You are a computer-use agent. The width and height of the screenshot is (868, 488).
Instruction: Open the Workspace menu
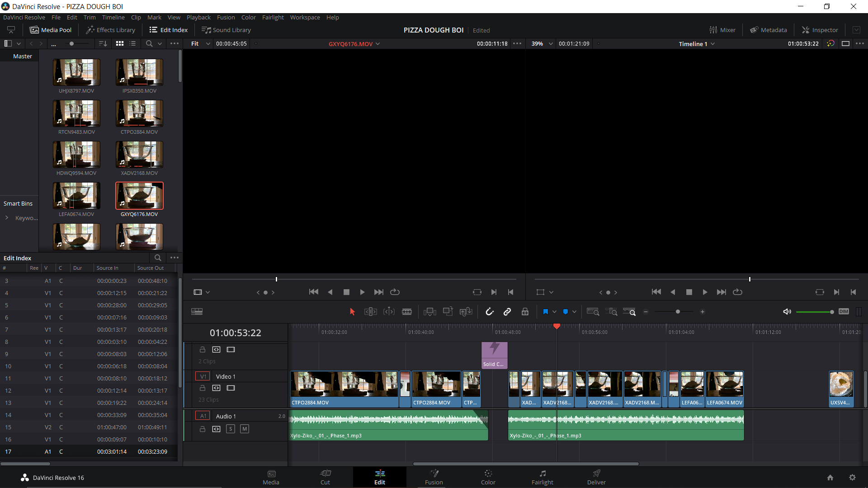coord(305,17)
